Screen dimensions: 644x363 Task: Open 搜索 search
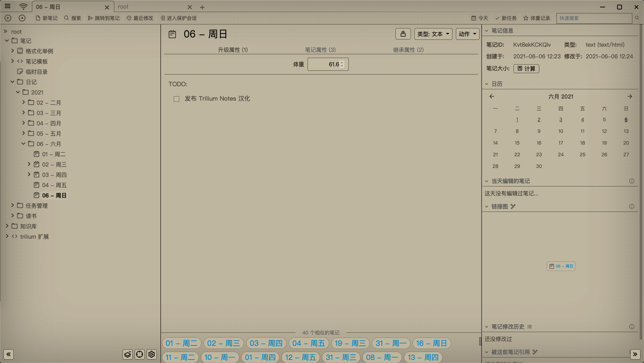click(73, 18)
